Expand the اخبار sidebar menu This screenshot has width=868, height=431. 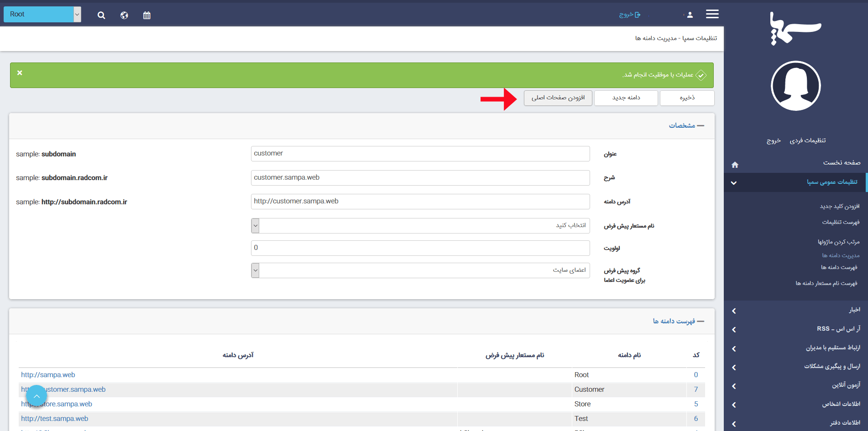point(796,310)
